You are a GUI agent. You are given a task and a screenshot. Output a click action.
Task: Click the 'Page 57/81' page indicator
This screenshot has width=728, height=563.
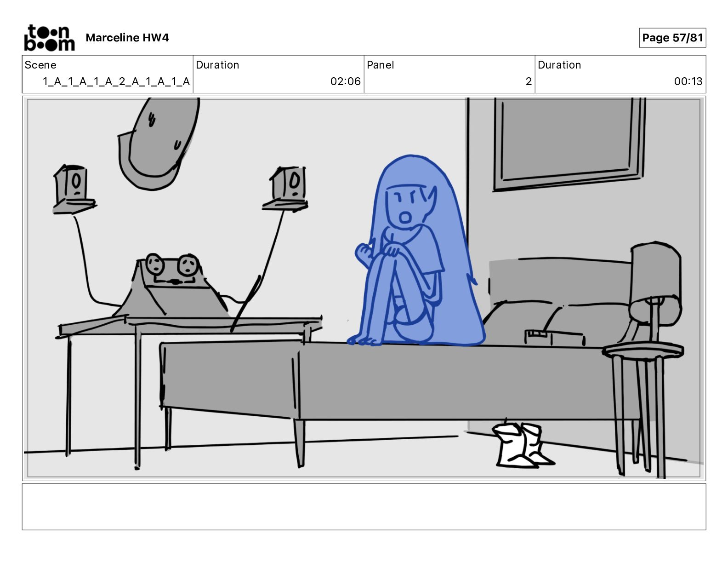pos(672,38)
